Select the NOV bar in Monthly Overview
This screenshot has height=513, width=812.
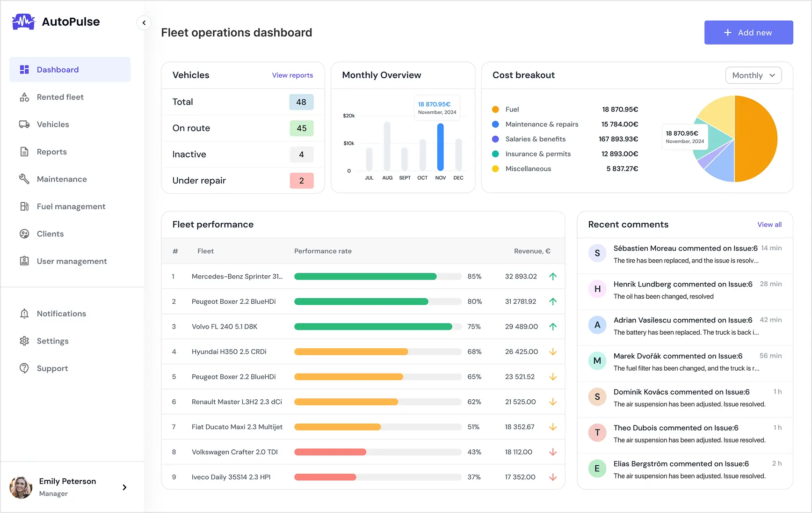coord(440,147)
